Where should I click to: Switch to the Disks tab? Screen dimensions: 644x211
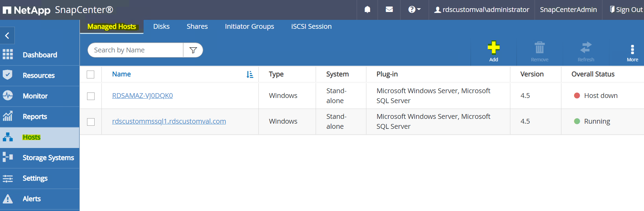pyautogui.click(x=161, y=26)
